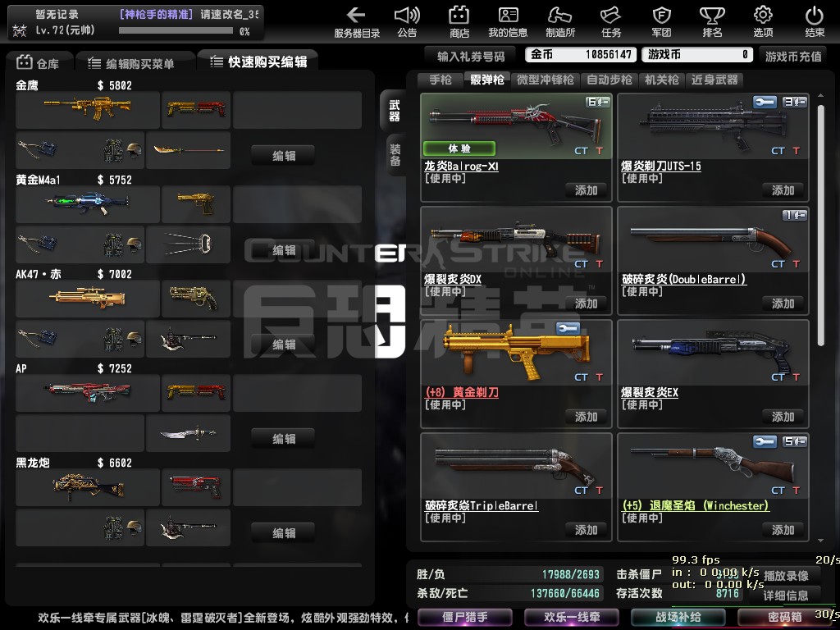Switch to the 编辑购买菜单 tab
This screenshot has height=630, width=840.
132,63
